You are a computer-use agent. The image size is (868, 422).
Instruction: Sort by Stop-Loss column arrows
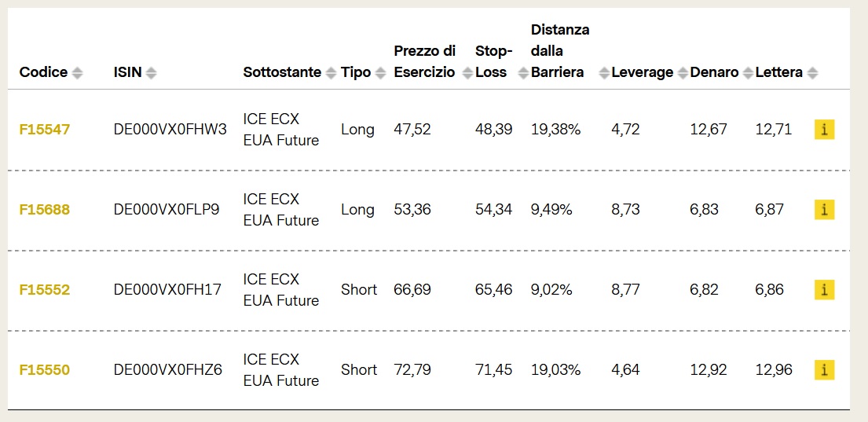tap(522, 72)
